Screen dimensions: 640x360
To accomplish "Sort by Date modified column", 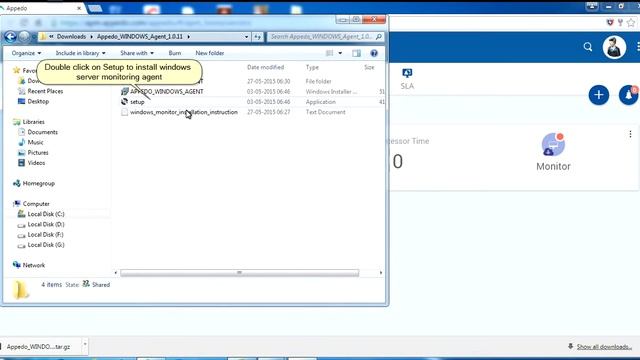I will tap(265, 67).
